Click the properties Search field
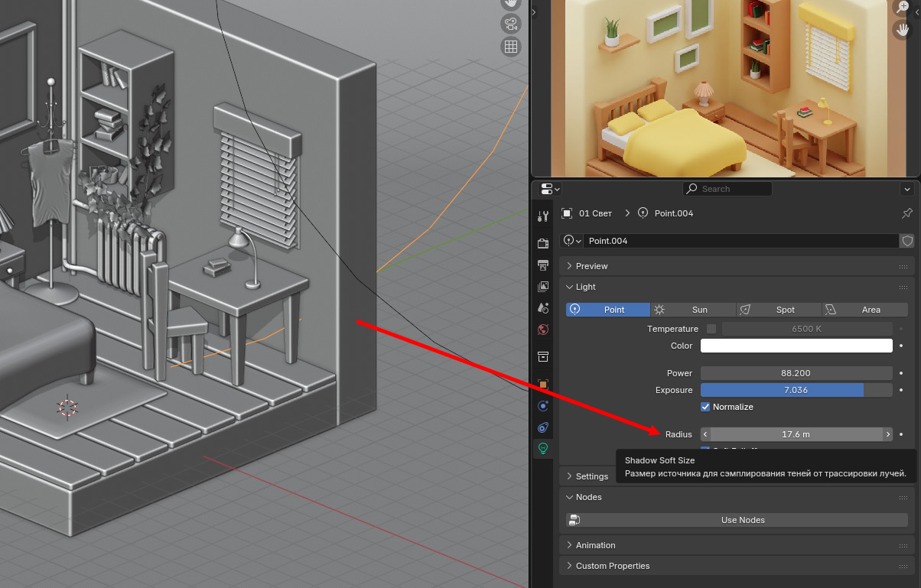The width and height of the screenshot is (921, 588). pyautogui.click(x=727, y=189)
